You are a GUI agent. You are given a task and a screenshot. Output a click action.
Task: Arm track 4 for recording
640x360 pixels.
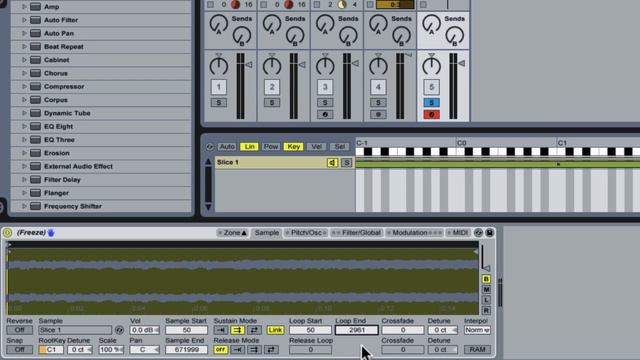(x=378, y=115)
